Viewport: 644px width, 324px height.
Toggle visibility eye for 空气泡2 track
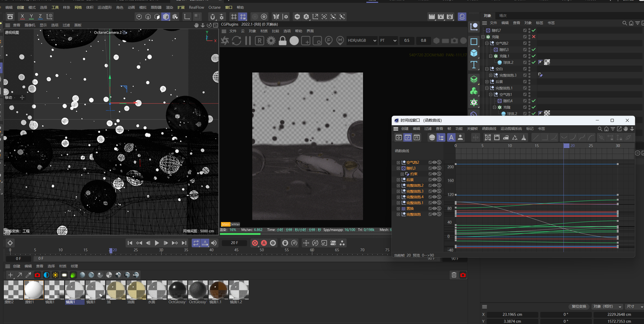434,162
